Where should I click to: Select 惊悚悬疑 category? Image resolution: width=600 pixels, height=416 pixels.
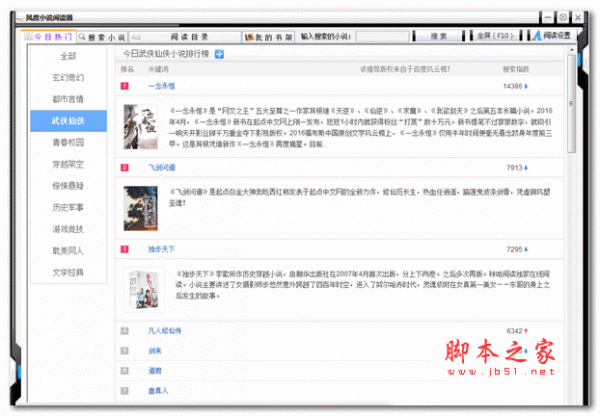[x=68, y=186]
